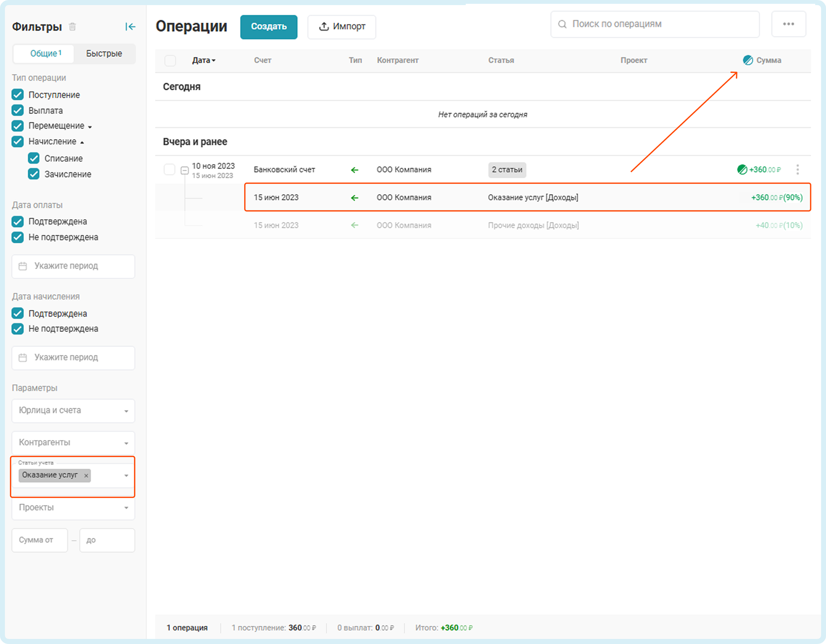Screen dimensions: 826x644
Task: Open the Проекты dropdown
Action: [73, 507]
